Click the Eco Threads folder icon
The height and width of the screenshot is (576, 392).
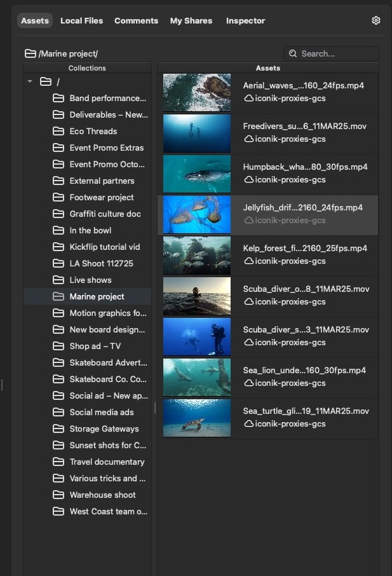tap(58, 132)
